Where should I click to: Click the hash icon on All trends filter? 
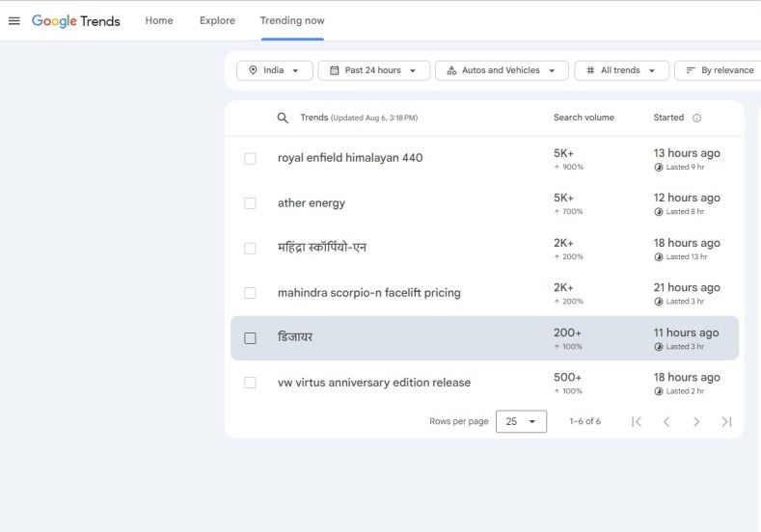(590, 70)
